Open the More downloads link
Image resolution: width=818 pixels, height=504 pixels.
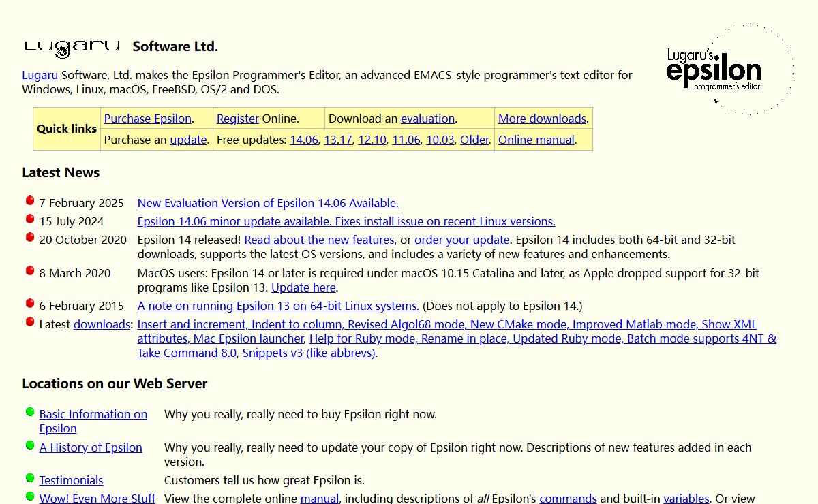[542, 119]
